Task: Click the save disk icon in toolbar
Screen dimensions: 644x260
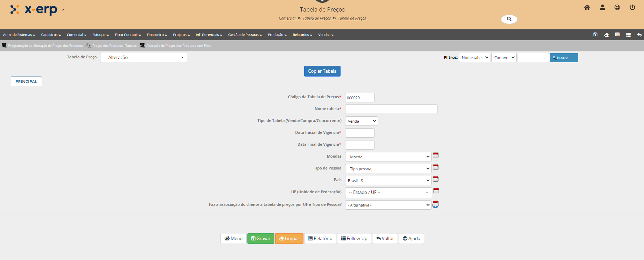Action: click(595, 35)
